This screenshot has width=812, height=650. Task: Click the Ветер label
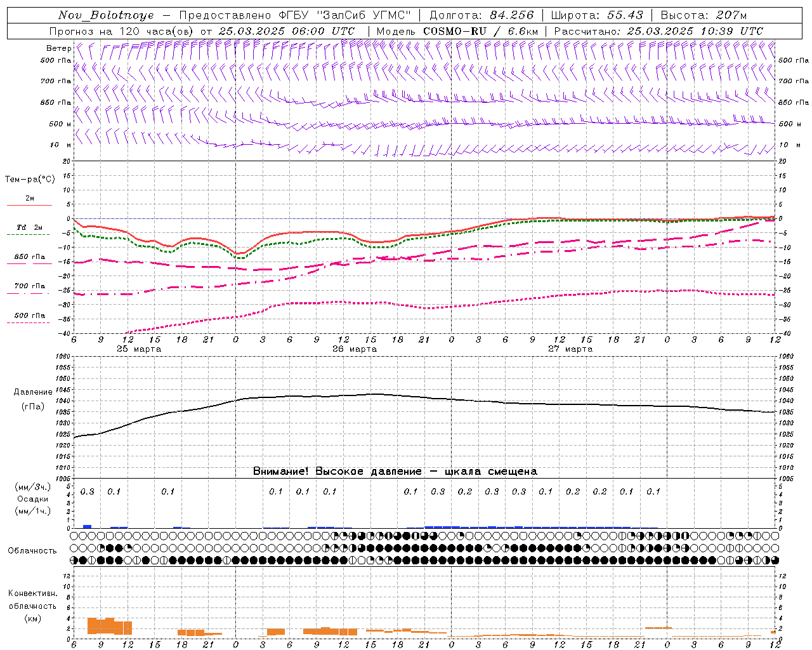click(58, 48)
